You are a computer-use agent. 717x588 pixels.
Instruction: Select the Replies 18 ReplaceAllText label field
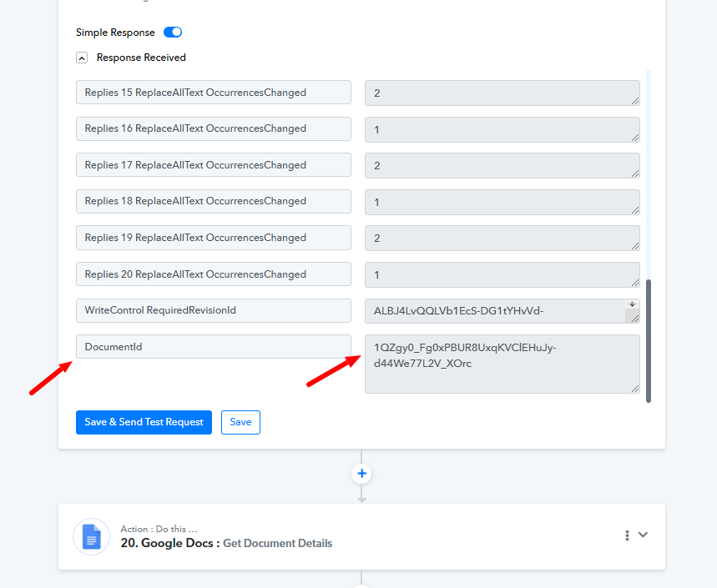(213, 201)
